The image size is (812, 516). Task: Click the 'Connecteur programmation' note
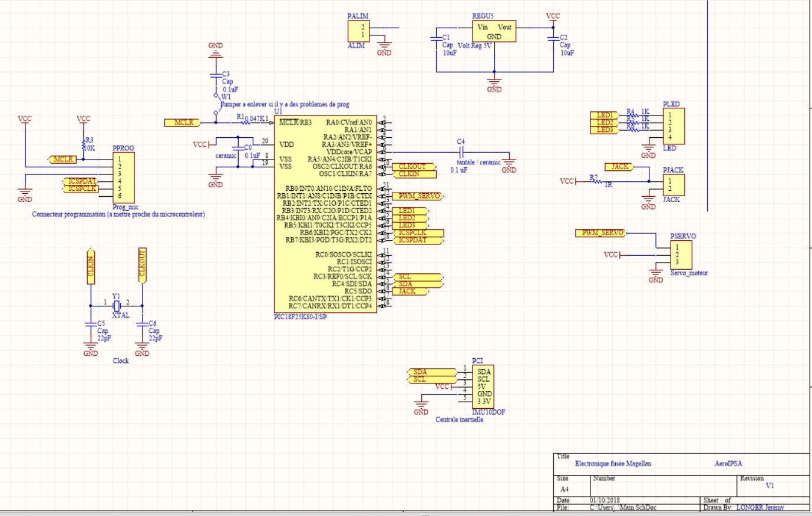tap(118, 214)
